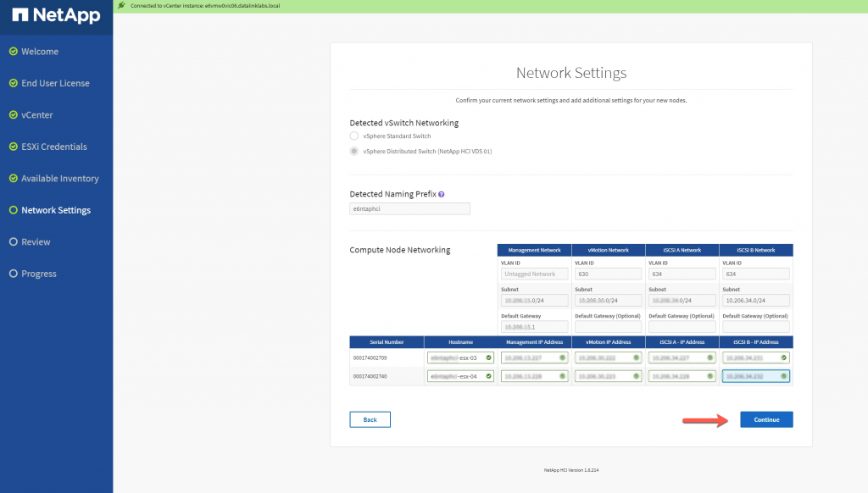Open the Progress step
The height and width of the screenshot is (493, 868).
point(39,274)
